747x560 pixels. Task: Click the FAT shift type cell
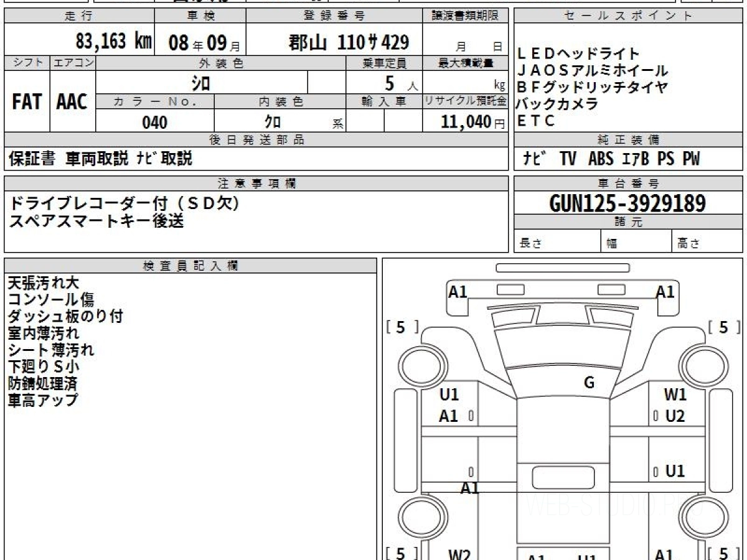[27, 102]
